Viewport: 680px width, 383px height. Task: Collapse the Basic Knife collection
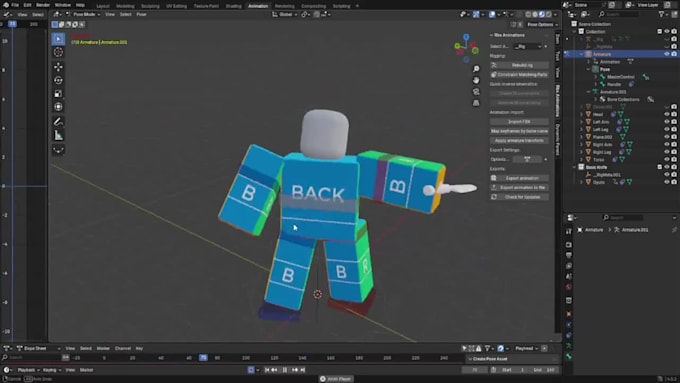click(575, 167)
